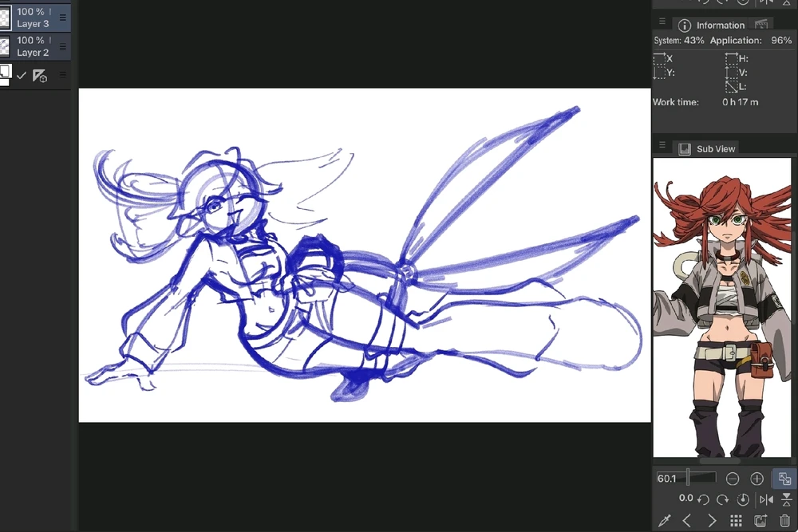Image resolution: width=798 pixels, height=532 pixels.
Task: Open the Sub View image list grid
Action: pyautogui.click(x=736, y=521)
